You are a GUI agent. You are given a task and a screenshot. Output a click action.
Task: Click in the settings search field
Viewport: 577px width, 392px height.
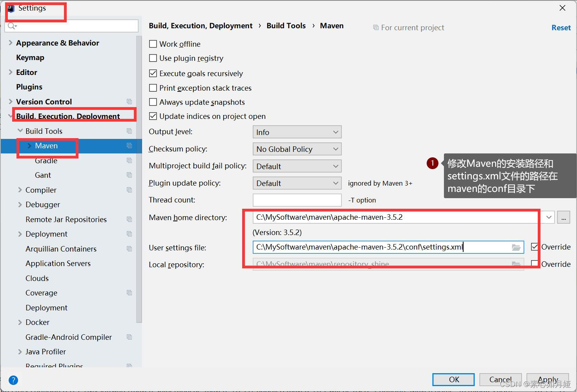coord(71,26)
